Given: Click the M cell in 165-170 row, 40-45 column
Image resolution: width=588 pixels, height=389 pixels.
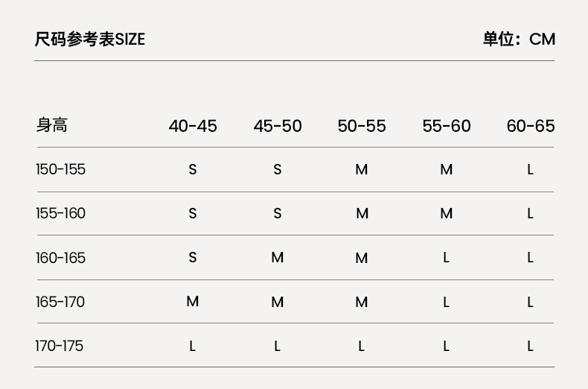Looking at the screenshot, I should click(x=193, y=302).
